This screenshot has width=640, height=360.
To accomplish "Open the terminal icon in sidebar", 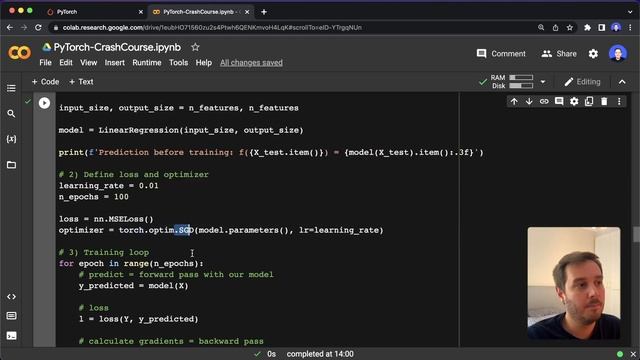I will (11, 336).
